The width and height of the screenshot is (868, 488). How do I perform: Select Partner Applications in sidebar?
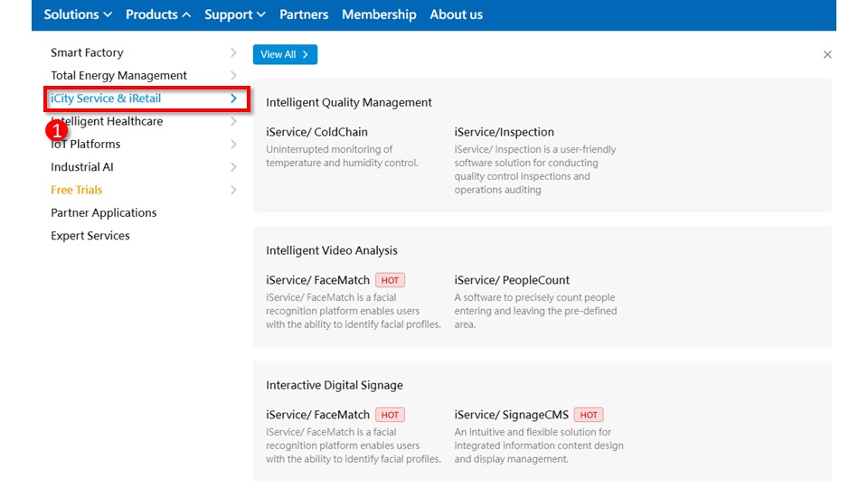point(104,213)
